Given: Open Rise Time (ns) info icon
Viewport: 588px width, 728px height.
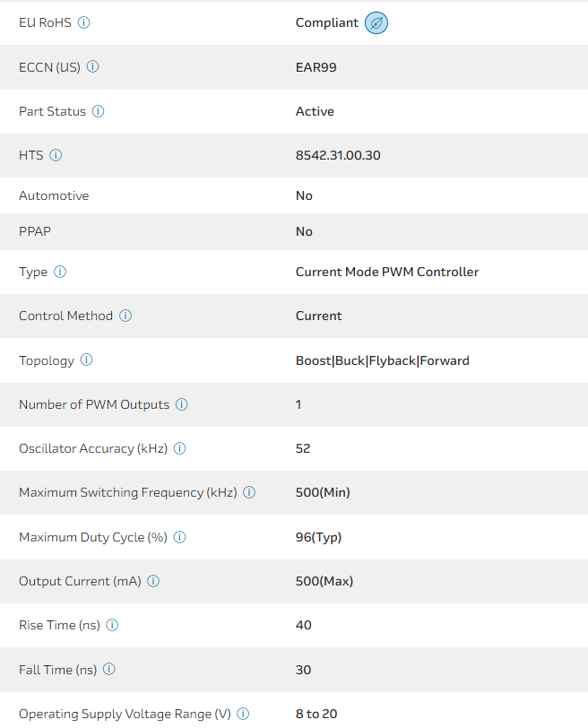Looking at the screenshot, I should pos(113,625).
